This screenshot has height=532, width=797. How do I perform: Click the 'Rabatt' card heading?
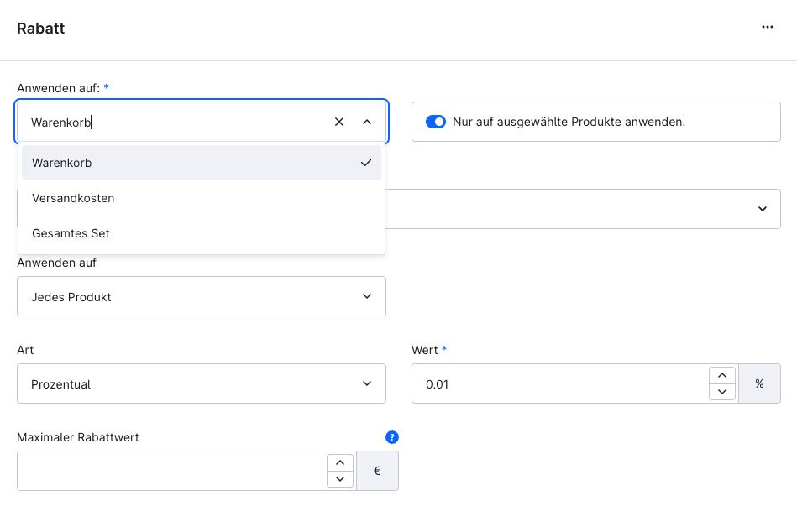point(40,29)
